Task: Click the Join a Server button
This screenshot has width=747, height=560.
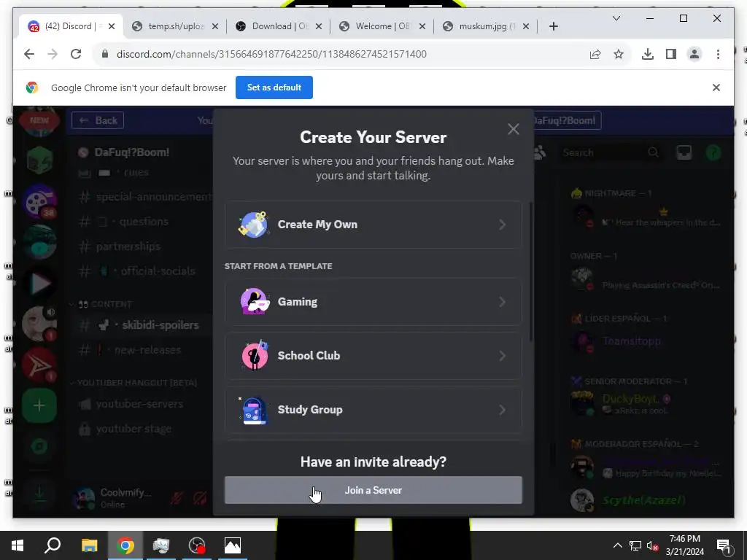Action: (x=373, y=490)
